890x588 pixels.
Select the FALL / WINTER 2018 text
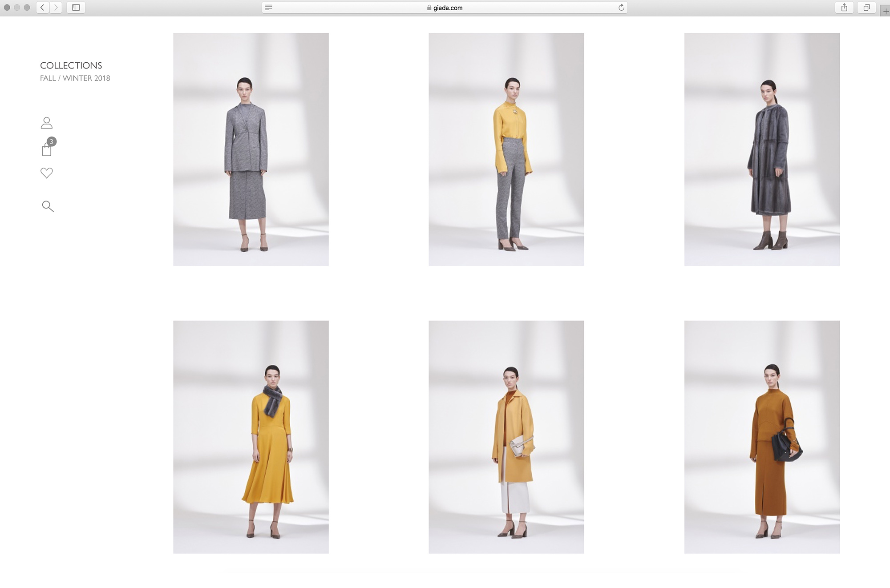pos(75,78)
